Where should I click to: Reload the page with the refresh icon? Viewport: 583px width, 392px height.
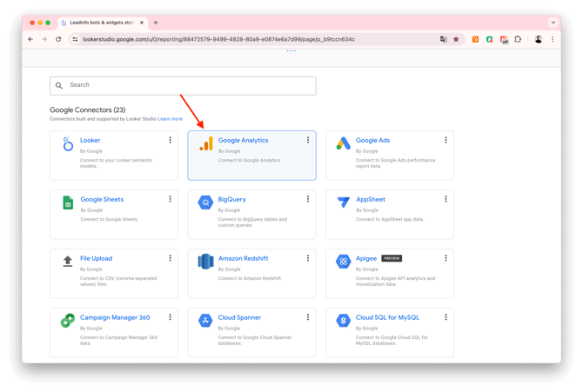click(x=58, y=39)
